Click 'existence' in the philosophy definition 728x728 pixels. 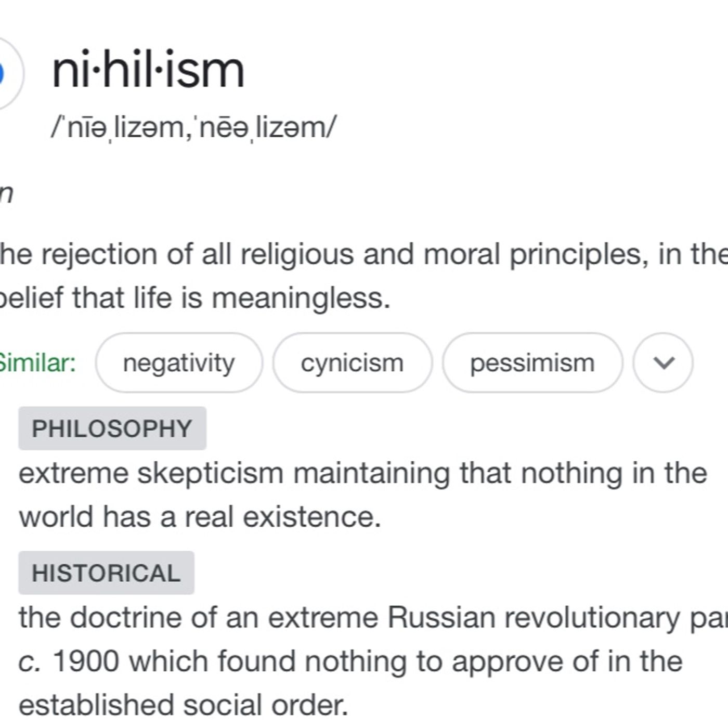(x=311, y=517)
